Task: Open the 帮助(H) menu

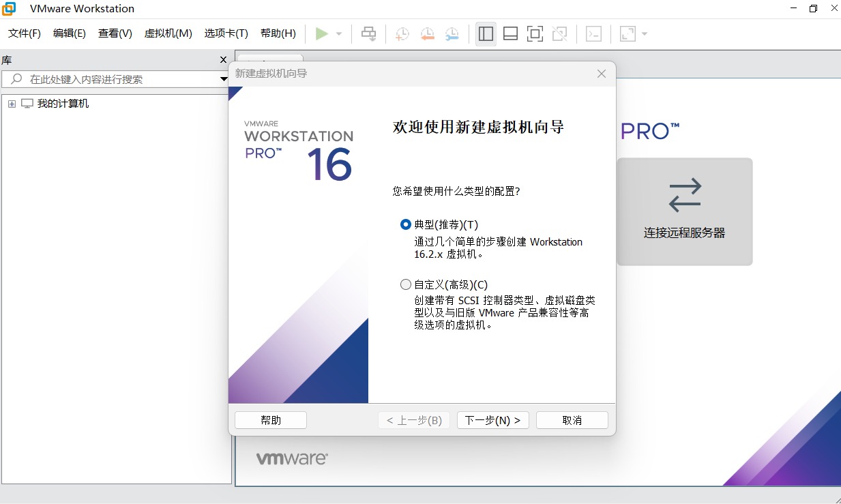Action: click(278, 33)
